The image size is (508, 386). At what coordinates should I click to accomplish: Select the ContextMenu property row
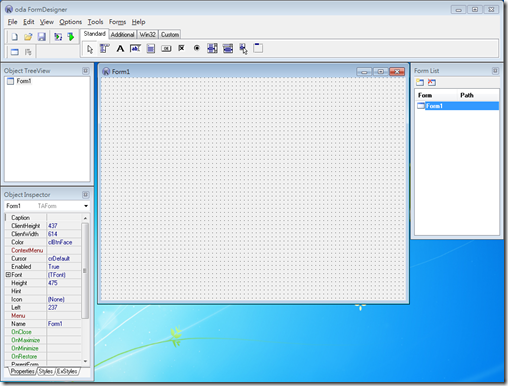(x=43, y=250)
